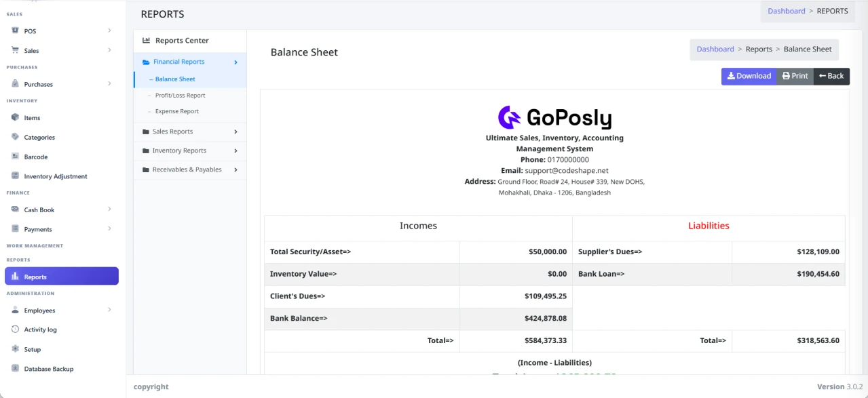
Task: Go back using the Back button
Action: click(831, 76)
